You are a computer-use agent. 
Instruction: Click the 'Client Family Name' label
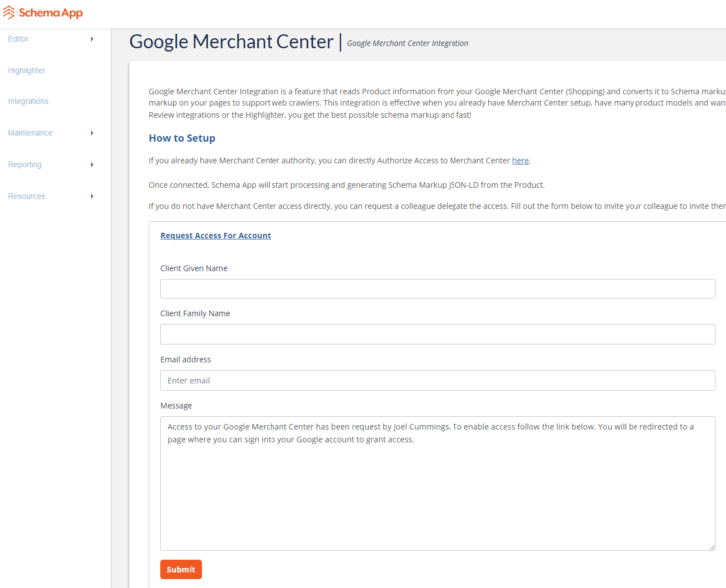(x=195, y=313)
